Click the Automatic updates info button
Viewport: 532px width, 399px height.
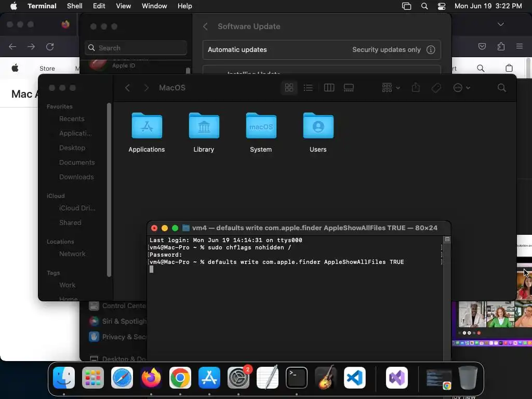point(431,50)
